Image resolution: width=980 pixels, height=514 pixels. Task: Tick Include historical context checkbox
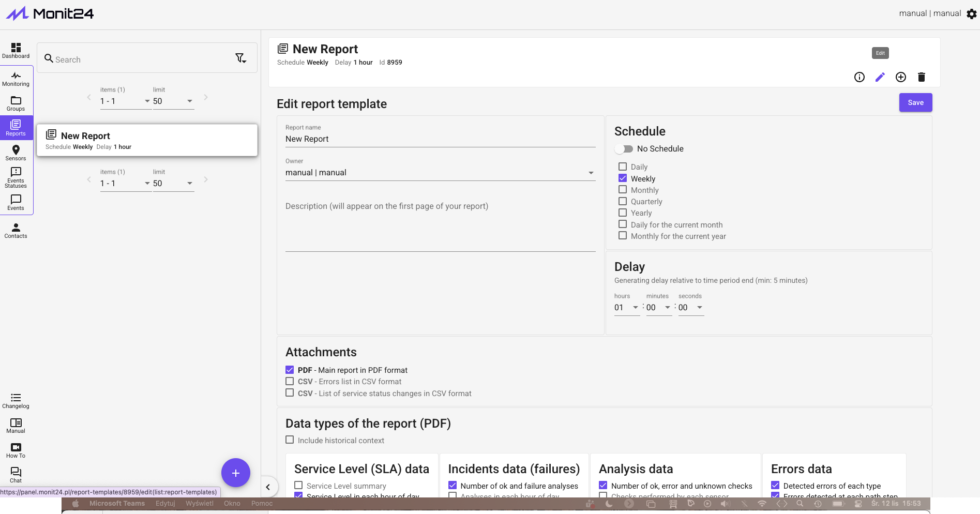(290, 440)
